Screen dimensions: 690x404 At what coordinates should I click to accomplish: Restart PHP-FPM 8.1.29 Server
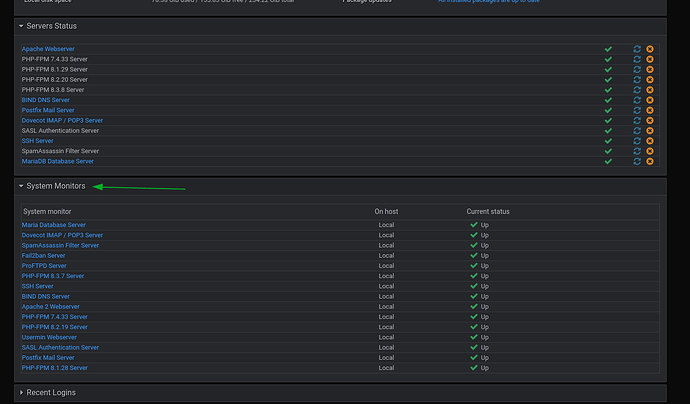[x=637, y=70]
